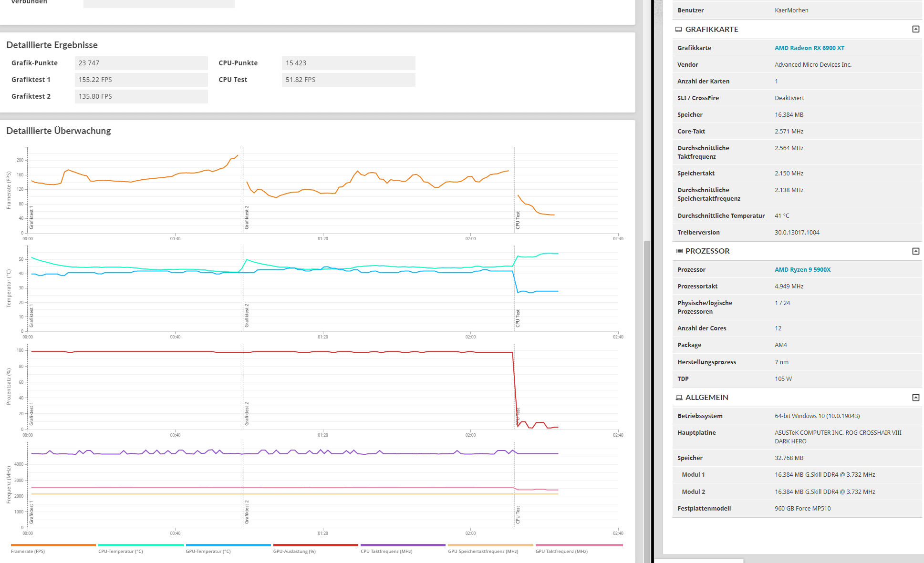This screenshot has width=924, height=563.
Task: Open the AMD Radeon RX 6900 XT link
Action: tap(809, 48)
